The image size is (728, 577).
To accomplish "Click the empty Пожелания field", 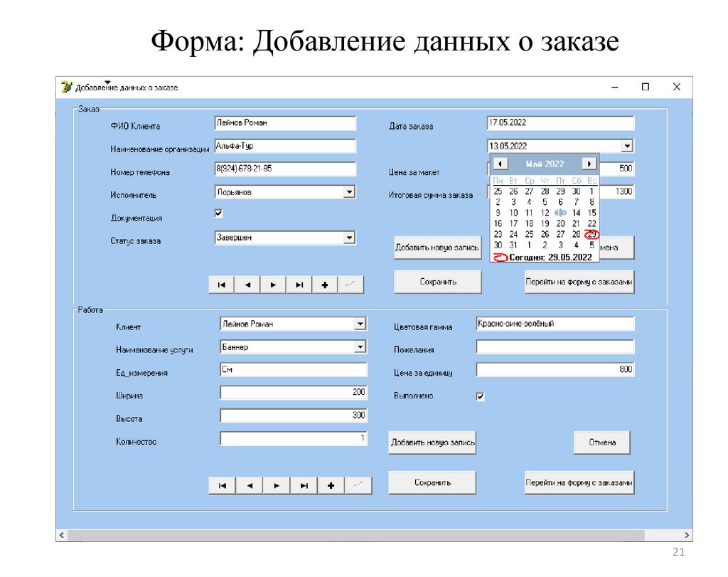I will point(555,346).
